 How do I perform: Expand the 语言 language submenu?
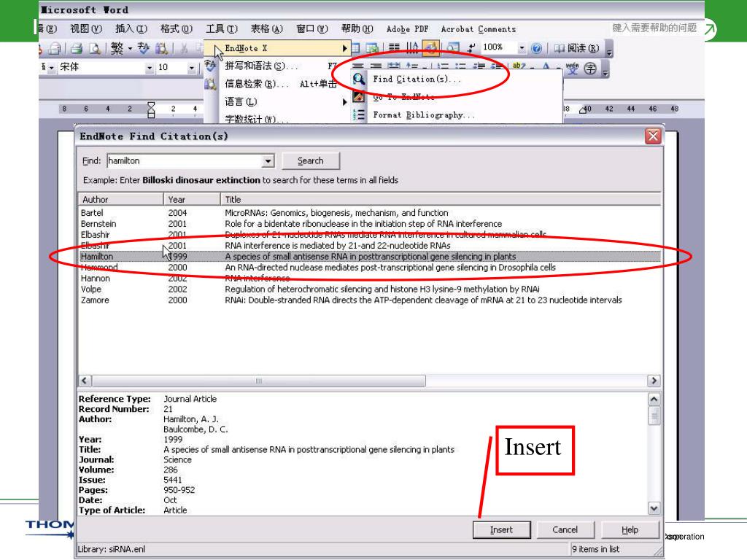pos(283,101)
